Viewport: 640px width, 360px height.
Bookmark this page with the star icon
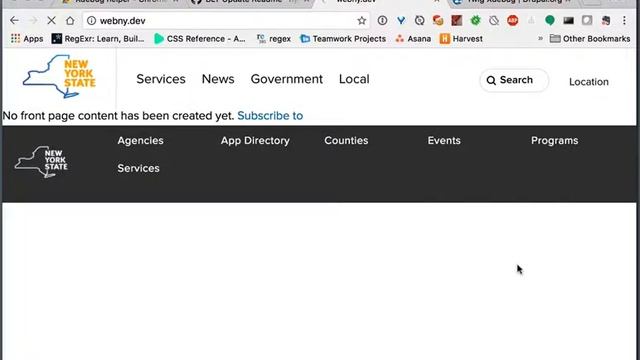click(x=362, y=20)
